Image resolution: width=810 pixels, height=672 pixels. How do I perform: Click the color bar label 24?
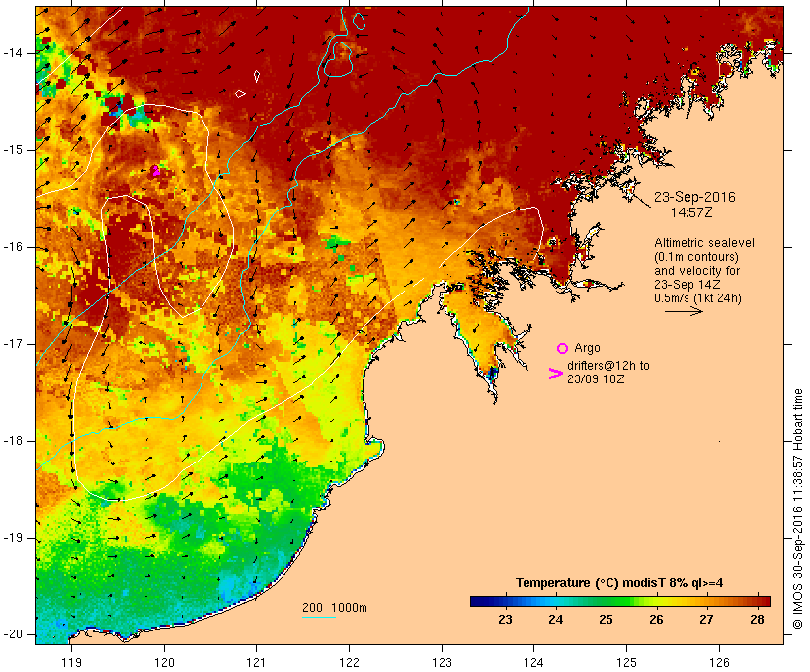pyautogui.click(x=555, y=620)
